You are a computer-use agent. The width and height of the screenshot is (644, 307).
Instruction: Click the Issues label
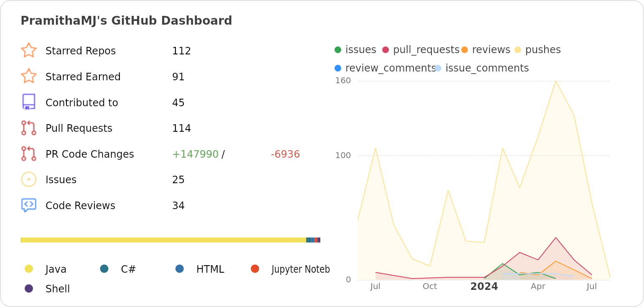click(61, 179)
